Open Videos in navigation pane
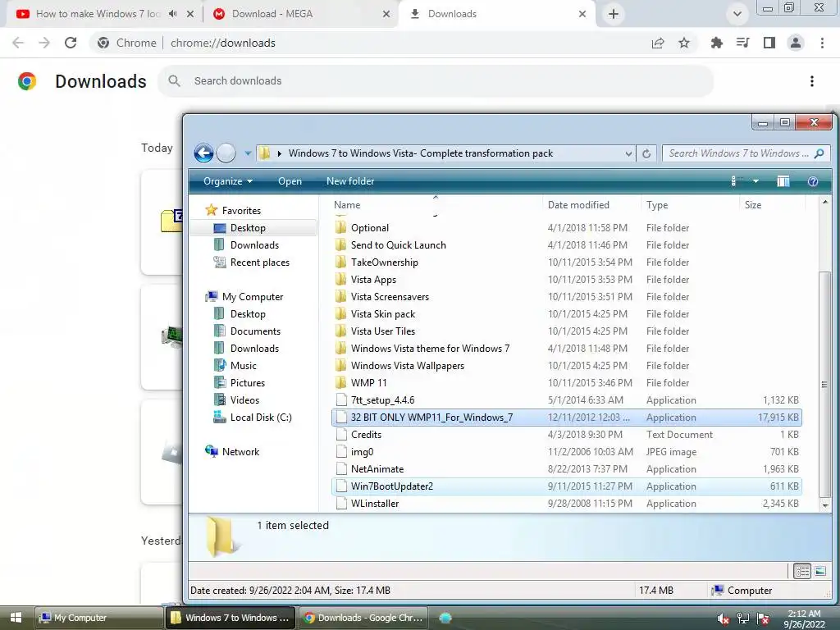Viewport: 840px width, 630px height. 244,399
